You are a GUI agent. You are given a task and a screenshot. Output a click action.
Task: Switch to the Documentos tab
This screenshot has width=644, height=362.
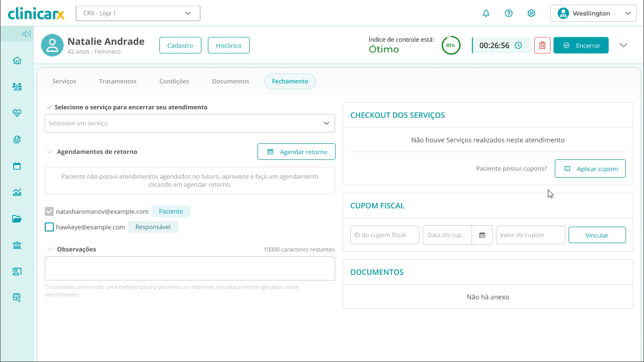click(231, 81)
